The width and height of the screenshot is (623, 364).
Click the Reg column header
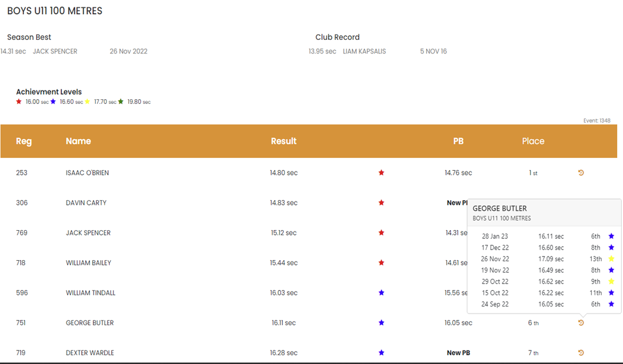pos(24,141)
